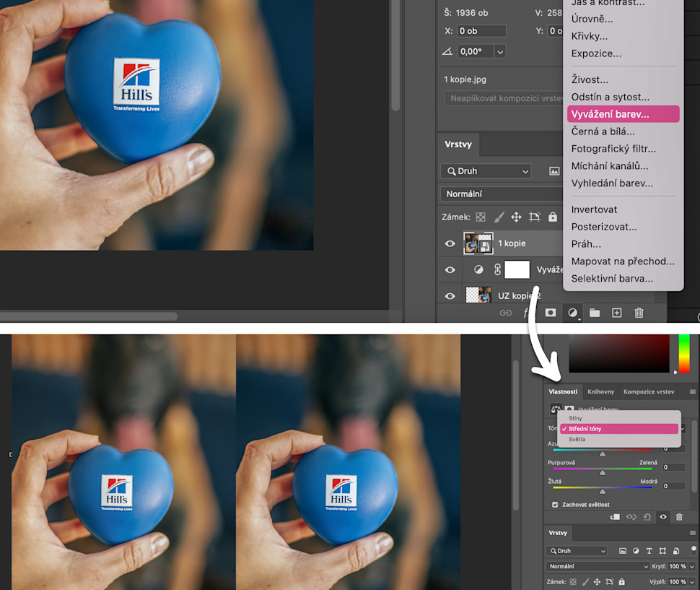Click link layers icon under upper Layers panel

pyautogui.click(x=505, y=313)
